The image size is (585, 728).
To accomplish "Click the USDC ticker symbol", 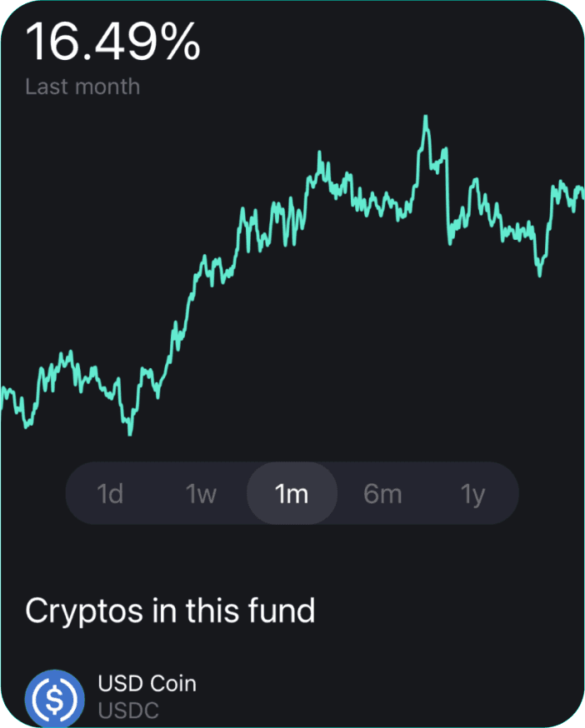I will tap(128, 711).
